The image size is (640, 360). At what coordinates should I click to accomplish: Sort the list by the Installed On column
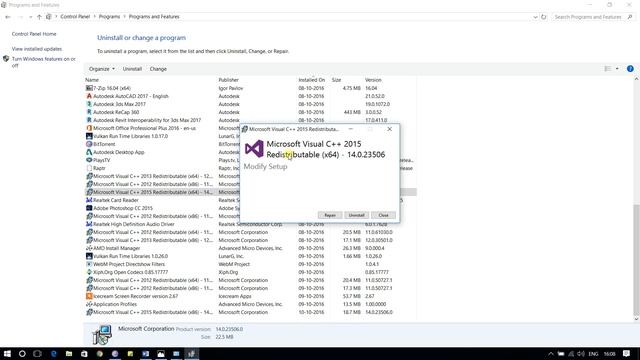click(311, 80)
